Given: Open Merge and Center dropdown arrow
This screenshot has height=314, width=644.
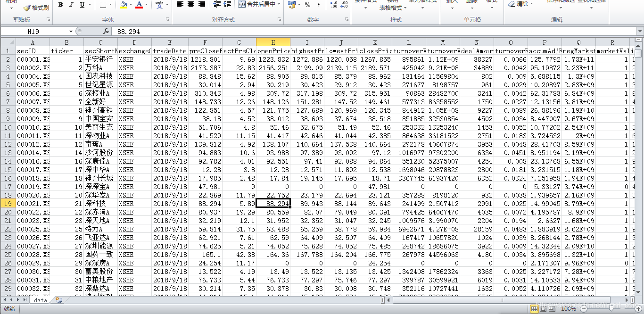Looking at the screenshot, I should click(x=279, y=4).
